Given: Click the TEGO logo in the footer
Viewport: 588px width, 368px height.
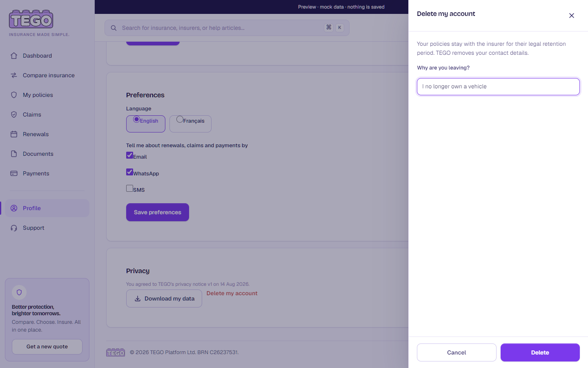Looking at the screenshot, I should click(x=116, y=352).
